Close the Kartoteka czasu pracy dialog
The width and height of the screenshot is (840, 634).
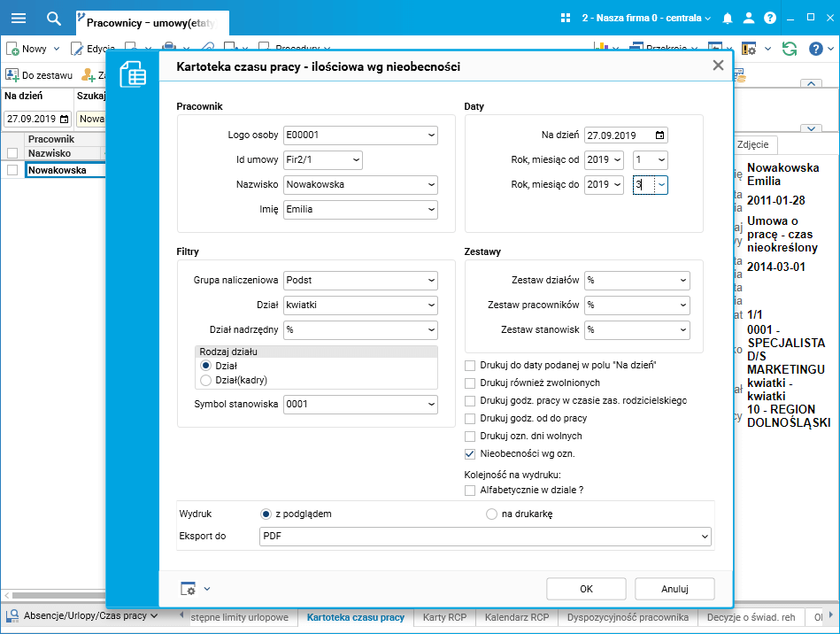click(718, 66)
